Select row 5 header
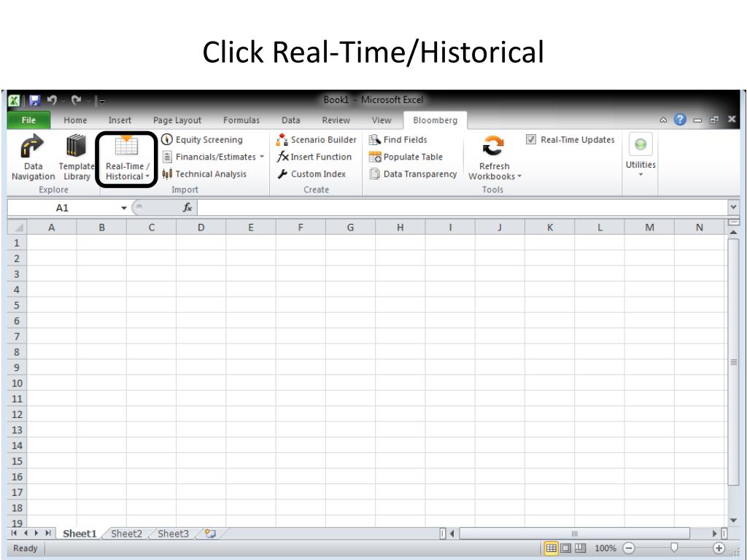Screen dimensions: 747x560 coord(17,306)
